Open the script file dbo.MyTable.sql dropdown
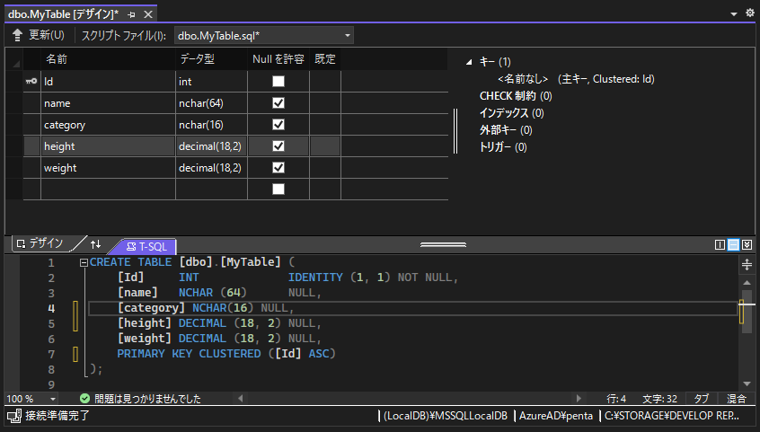This screenshot has height=432, width=760. [x=348, y=35]
